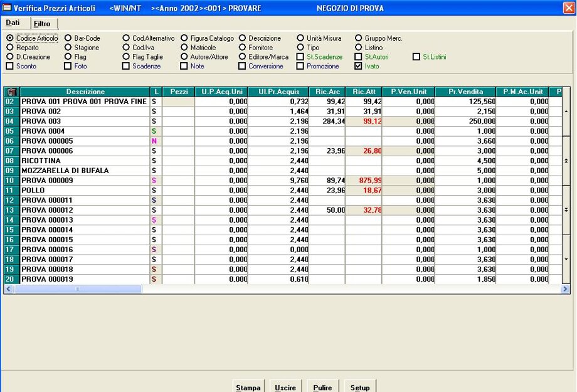Uncheck the Ivato checkbox
The image size is (577, 392).
pyautogui.click(x=359, y=66)
